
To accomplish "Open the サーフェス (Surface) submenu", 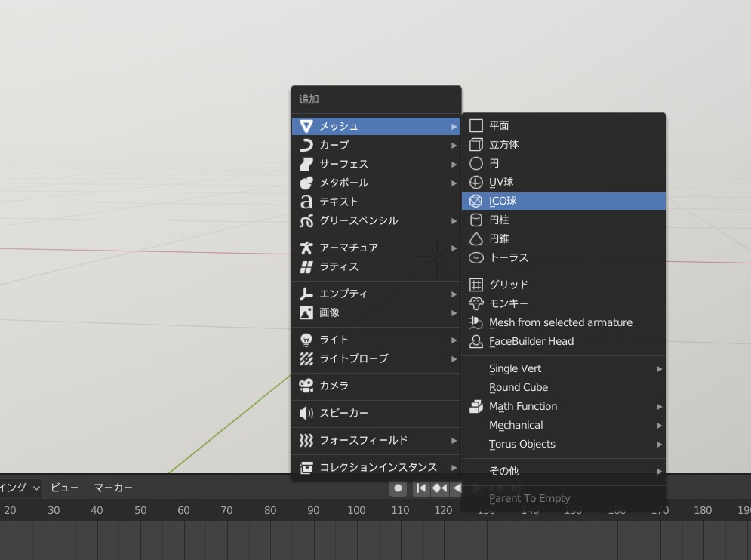I will click(376, 164).
